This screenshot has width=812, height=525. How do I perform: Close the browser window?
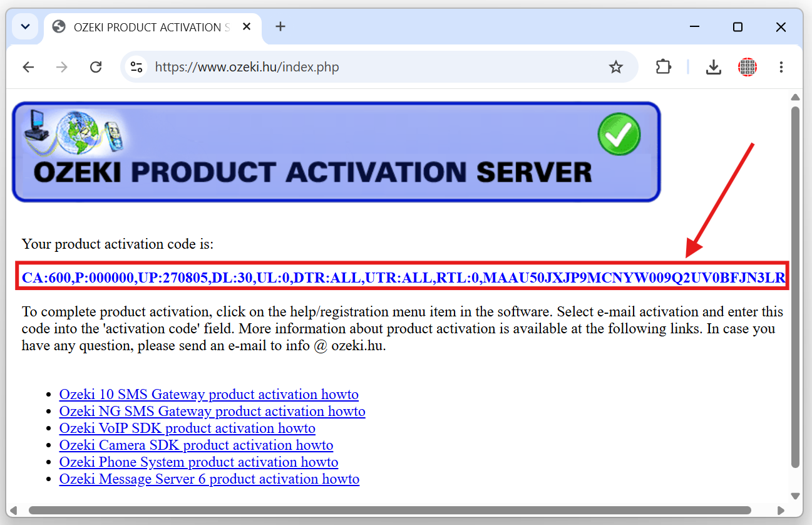pos(781,27)
